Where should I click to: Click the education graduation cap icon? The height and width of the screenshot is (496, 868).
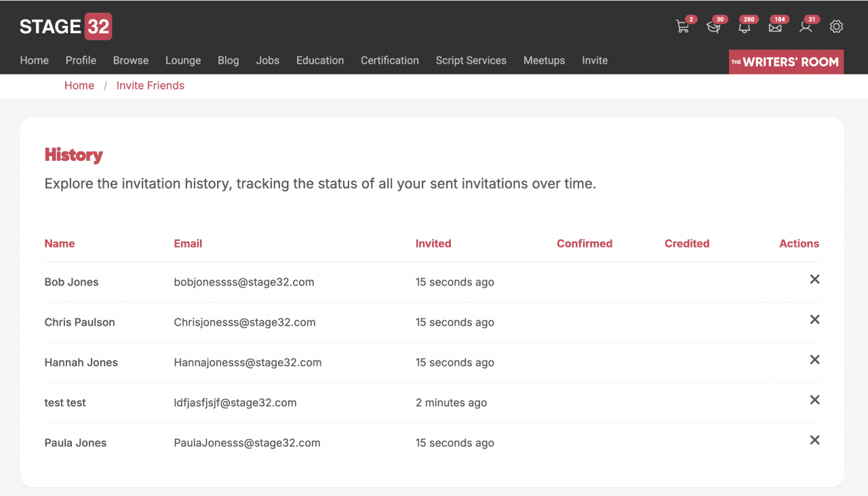[713, 27]
